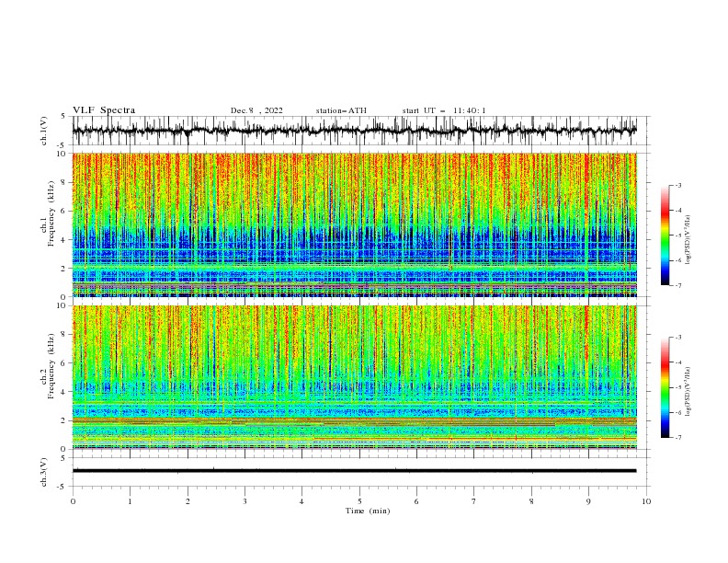This screenshot has height=563, width=728.
Task: Select the ch.1 spectrogram panel
Action: pos(354,224)
